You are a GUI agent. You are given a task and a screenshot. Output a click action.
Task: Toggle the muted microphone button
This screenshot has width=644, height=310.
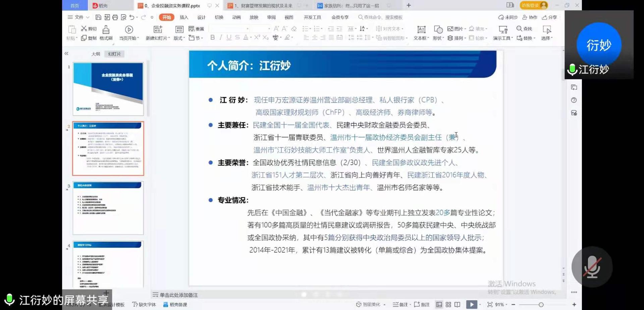coord(592,267)
